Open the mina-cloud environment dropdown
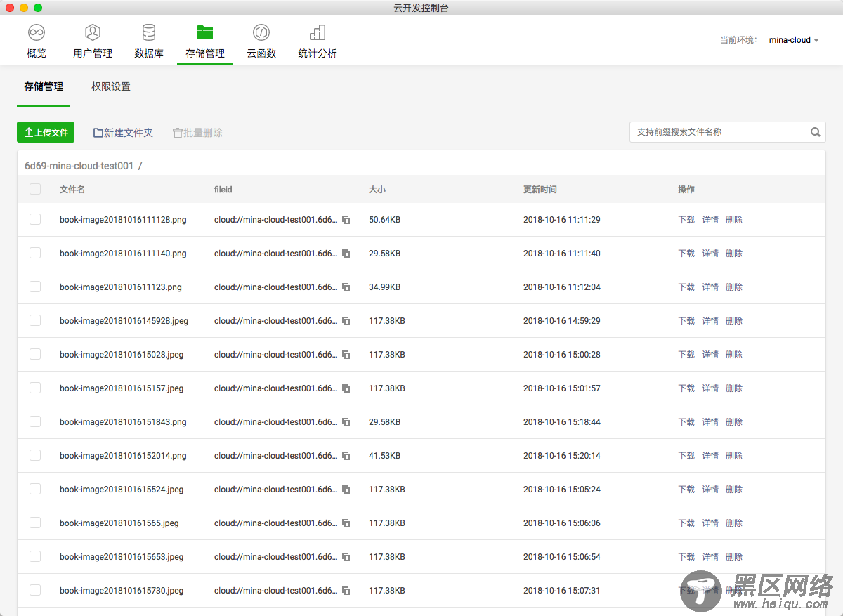The image size is (843, 616). click(x=794, y=40)
